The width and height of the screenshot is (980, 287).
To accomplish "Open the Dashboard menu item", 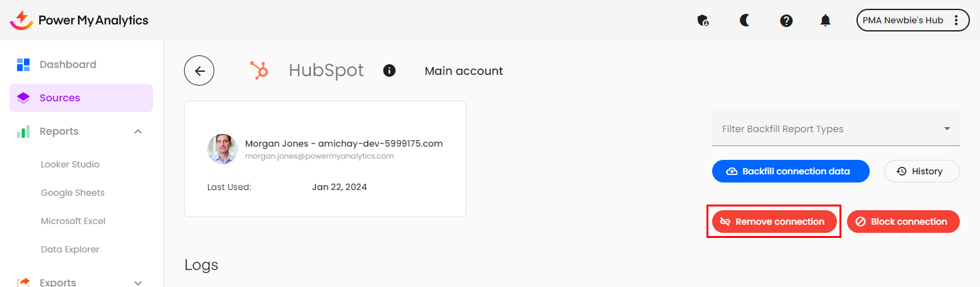I will (x=67, y=64).
